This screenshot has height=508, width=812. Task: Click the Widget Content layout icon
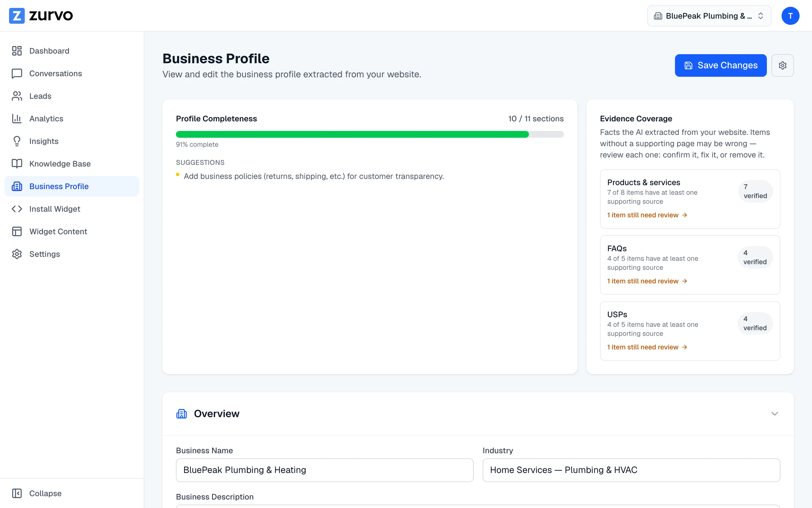17,231
